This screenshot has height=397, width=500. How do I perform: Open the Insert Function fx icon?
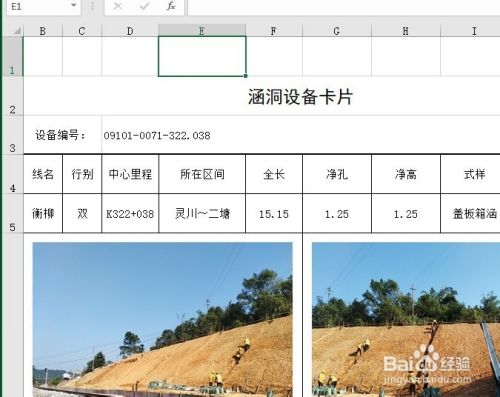pos(171,6)
